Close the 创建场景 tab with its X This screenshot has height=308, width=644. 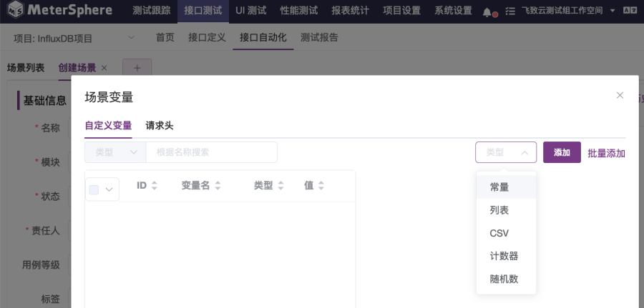pos(104,68)
